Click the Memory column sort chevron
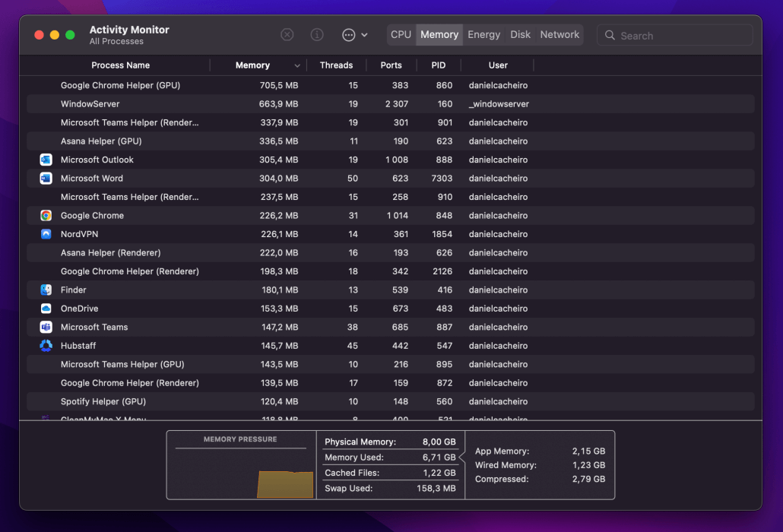The height and width of the screenshot is (532, 783). (x=299, y=65)
